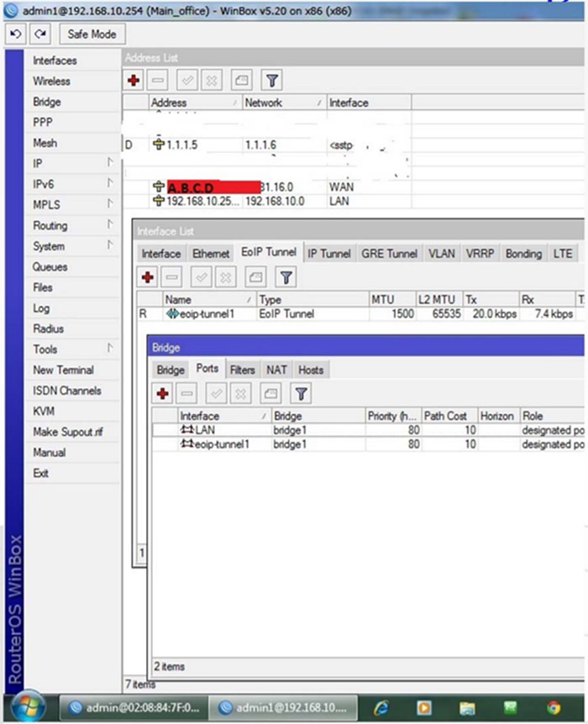Click the Redo arrow in WinBox toolbar
This screenshot has height=724, width=588.
point(40,34)
